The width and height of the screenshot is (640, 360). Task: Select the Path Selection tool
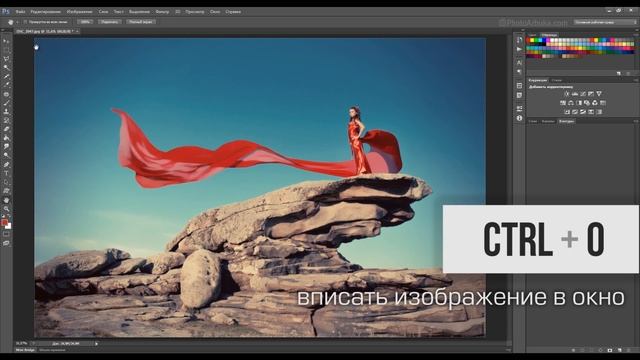coord(6,182)
